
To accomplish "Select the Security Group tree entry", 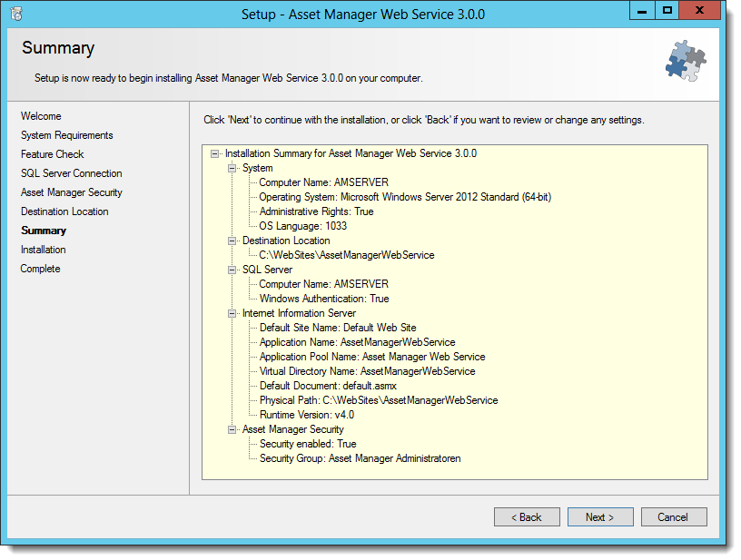I will 361,458.
